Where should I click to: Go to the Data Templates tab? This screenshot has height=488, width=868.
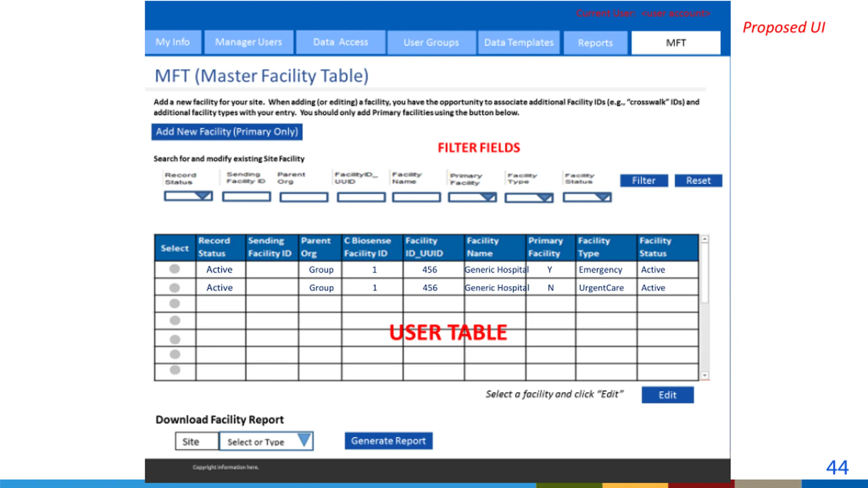[x=518, y=43]
